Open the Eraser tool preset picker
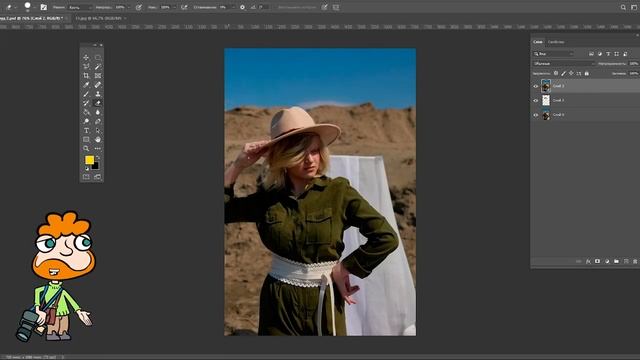This screenshot has height=360, width=640. [x=11, y=7]
